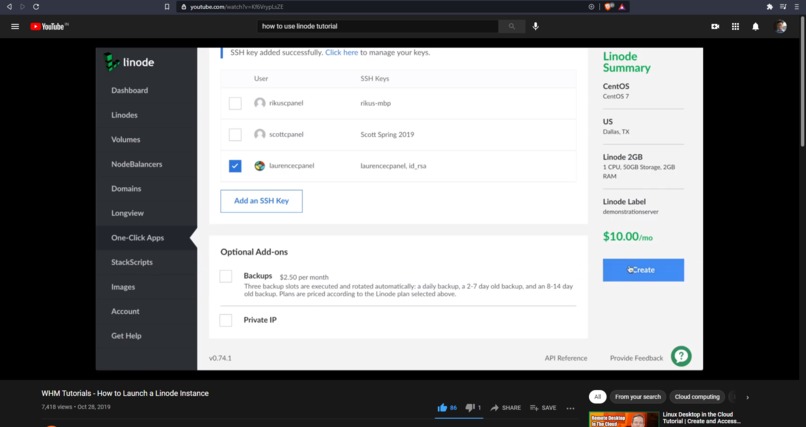Check the scottcpanel SSH key checkbox
Screen dimensions: 806x427
(x=235, y=134)
